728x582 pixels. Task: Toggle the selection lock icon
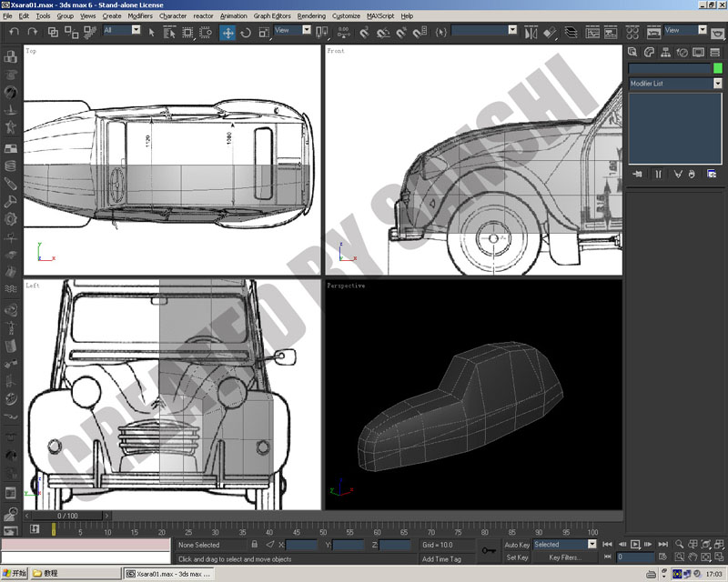254,545
